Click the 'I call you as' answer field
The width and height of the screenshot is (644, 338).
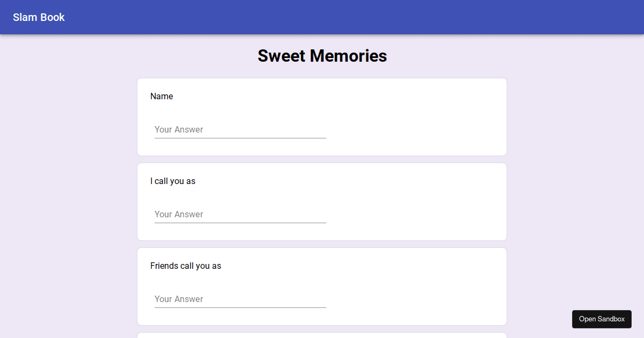[x=240, y=214]
